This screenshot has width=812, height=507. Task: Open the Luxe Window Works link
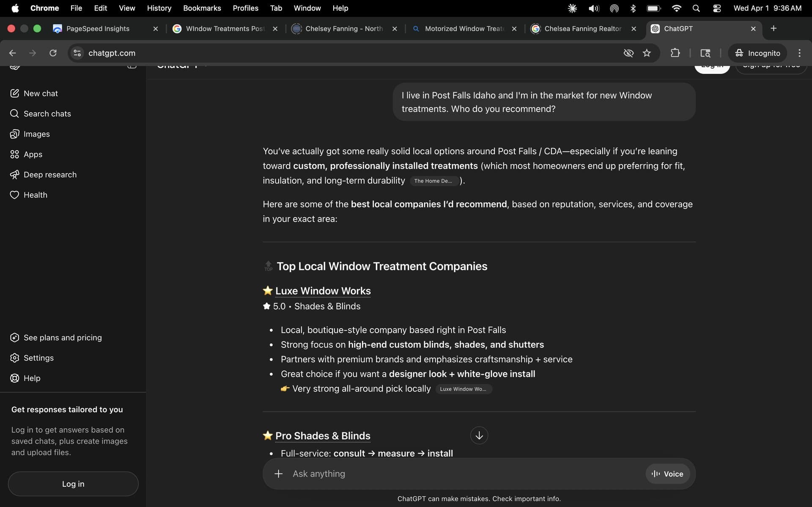[323, 291]
